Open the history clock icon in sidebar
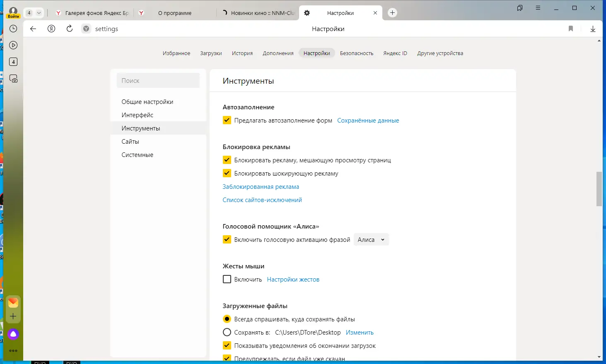Viewport: 606px width, 364px height. click(x=13, y=29)
